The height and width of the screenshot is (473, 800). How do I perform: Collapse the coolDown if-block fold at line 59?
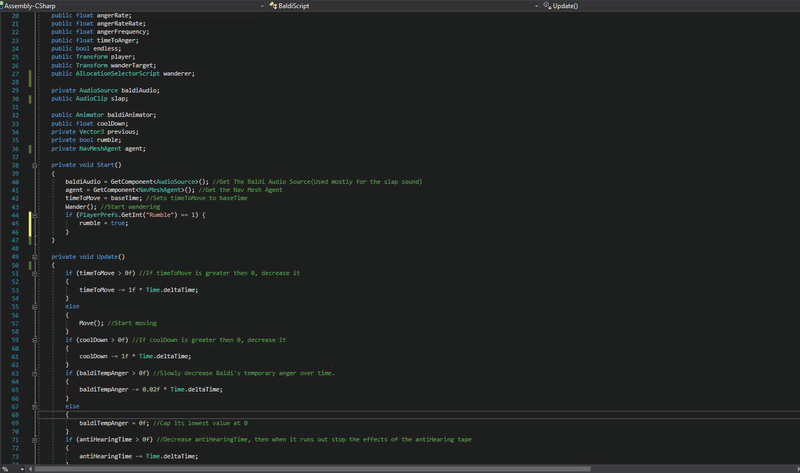[x=35, y=340]
